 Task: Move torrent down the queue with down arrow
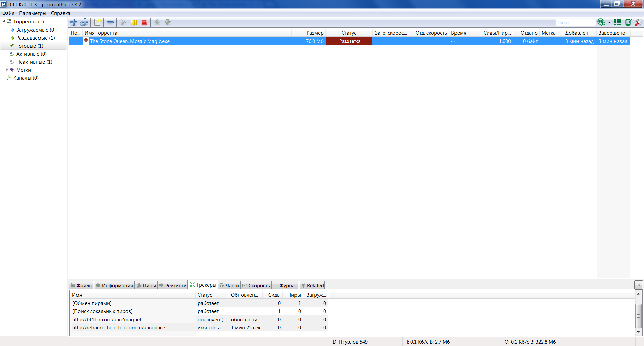tap(168, 22)
